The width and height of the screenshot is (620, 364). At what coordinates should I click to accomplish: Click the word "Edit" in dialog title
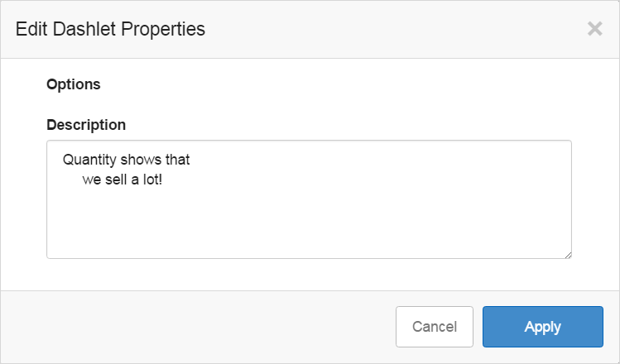31,29
